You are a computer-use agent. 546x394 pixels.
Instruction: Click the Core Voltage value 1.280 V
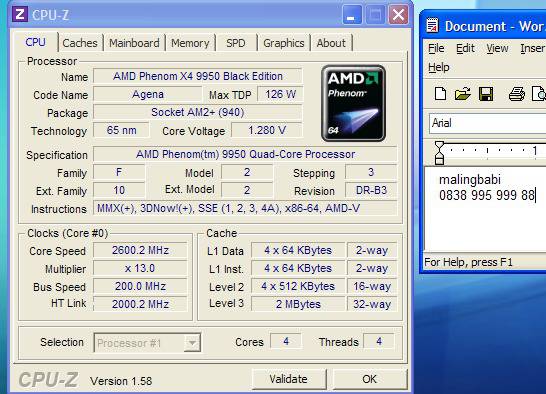[x=267, y=130]
